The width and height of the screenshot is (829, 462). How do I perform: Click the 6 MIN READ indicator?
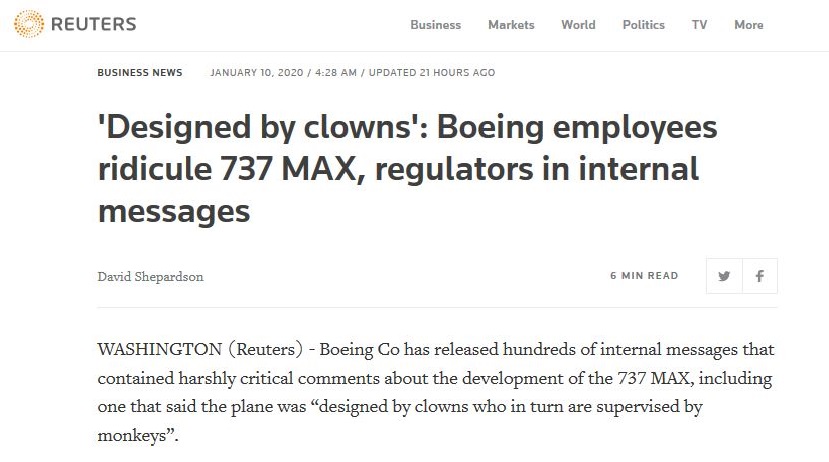tap(644, 276)
